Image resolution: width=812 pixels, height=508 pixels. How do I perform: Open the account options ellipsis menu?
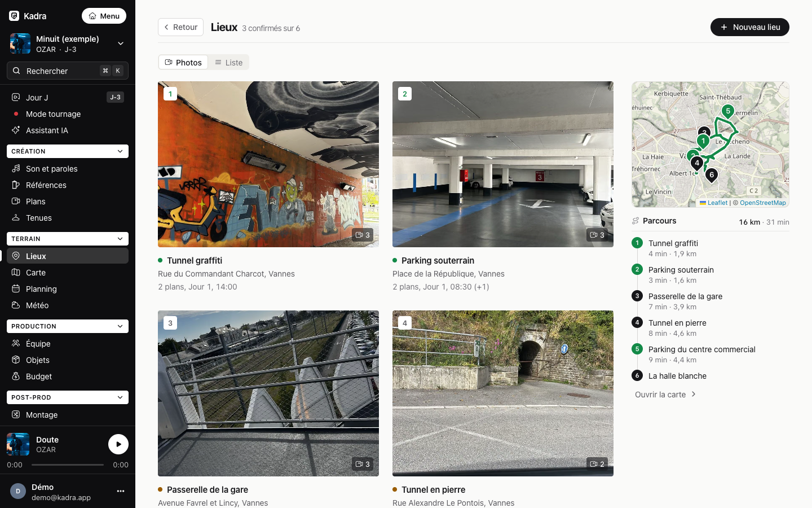(x=120, y=491)
